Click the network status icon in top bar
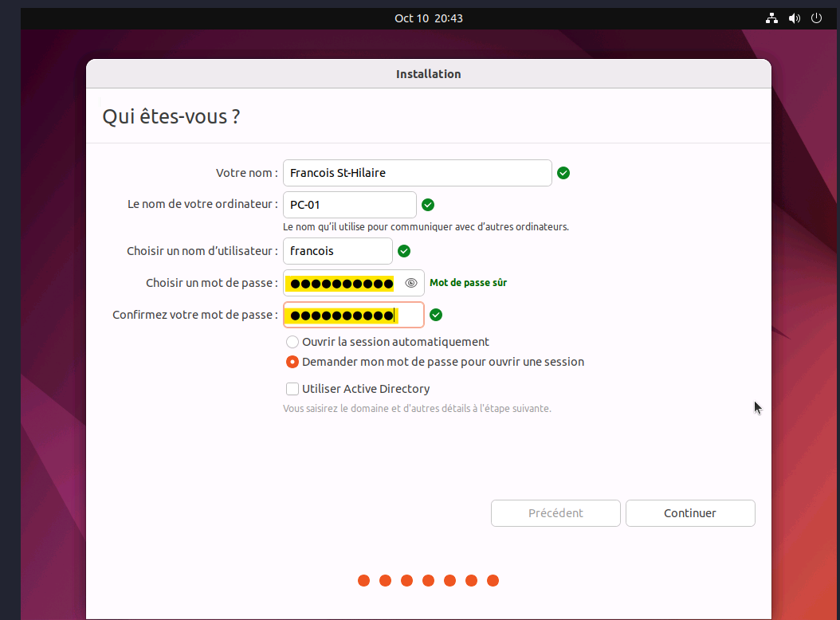 [x=771, y=18]
